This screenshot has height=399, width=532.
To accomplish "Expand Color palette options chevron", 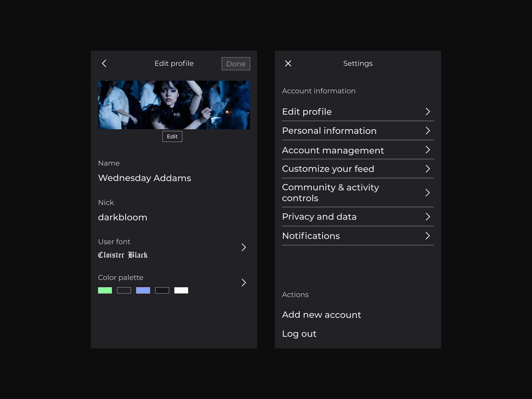I will (243, 283).
